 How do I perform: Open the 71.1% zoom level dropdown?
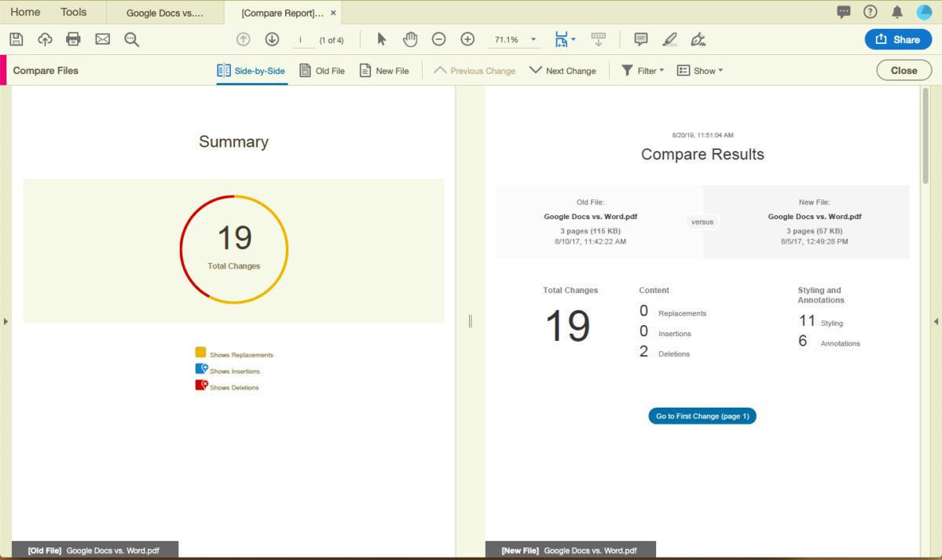[x=533, y=39]
